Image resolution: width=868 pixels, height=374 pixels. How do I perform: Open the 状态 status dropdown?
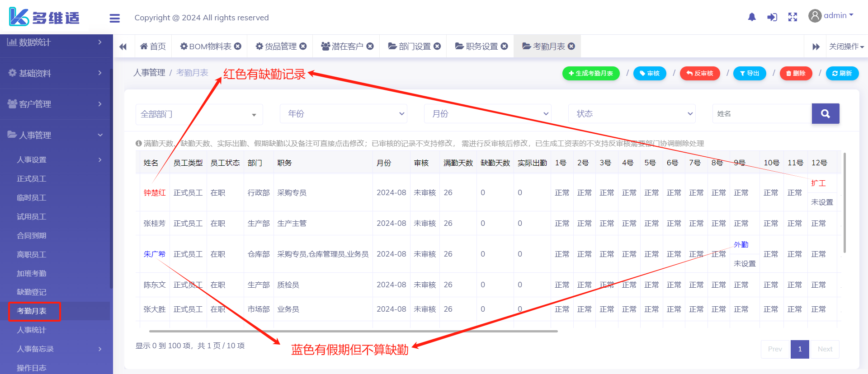click(632, 114)
